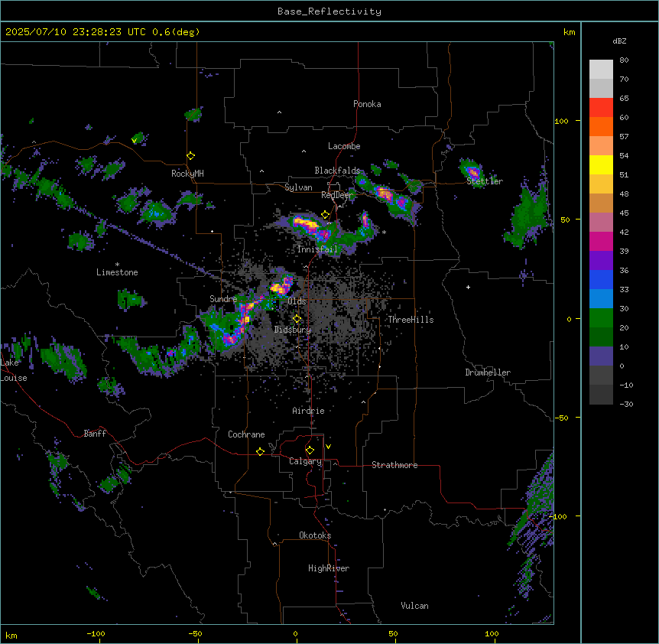Click the Base_Reflectivity title text
Screen dimensions: 659x644
click(x=329, y=11)
